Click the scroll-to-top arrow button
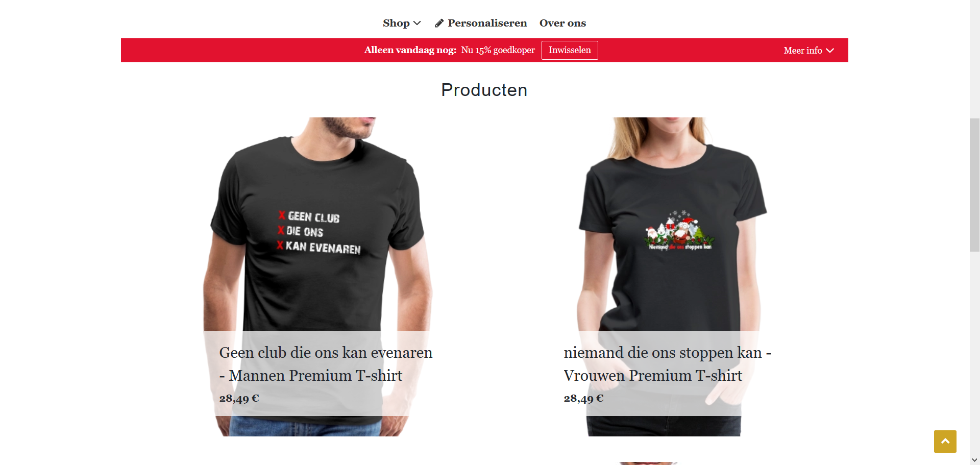This screenshot has height=465, width=980. 945,441
